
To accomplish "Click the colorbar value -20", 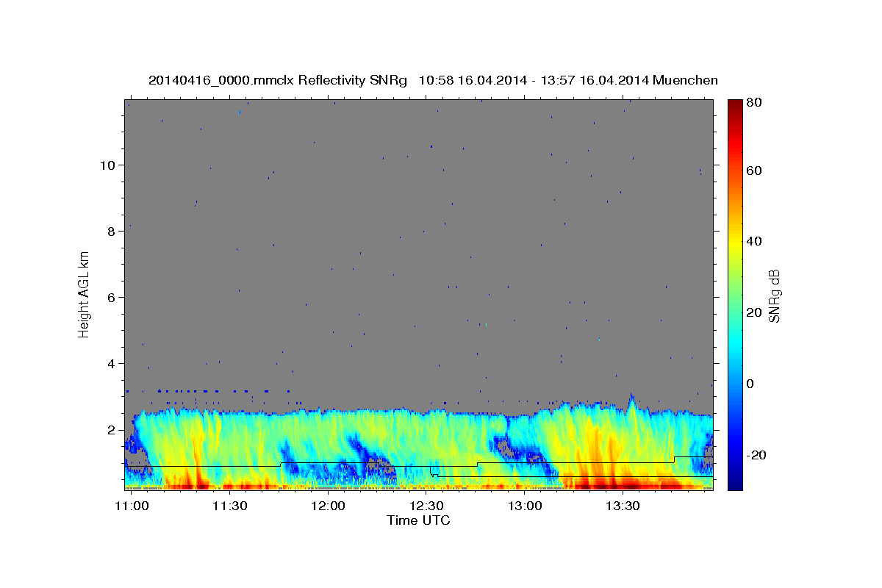I will pyautogui.click(x=756, y=455).
